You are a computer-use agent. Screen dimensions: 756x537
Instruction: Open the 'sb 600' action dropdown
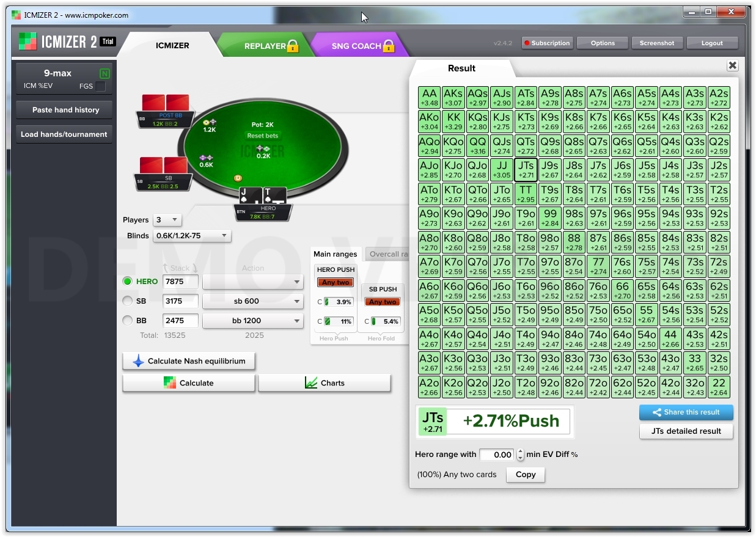click(x=252, y=301)
